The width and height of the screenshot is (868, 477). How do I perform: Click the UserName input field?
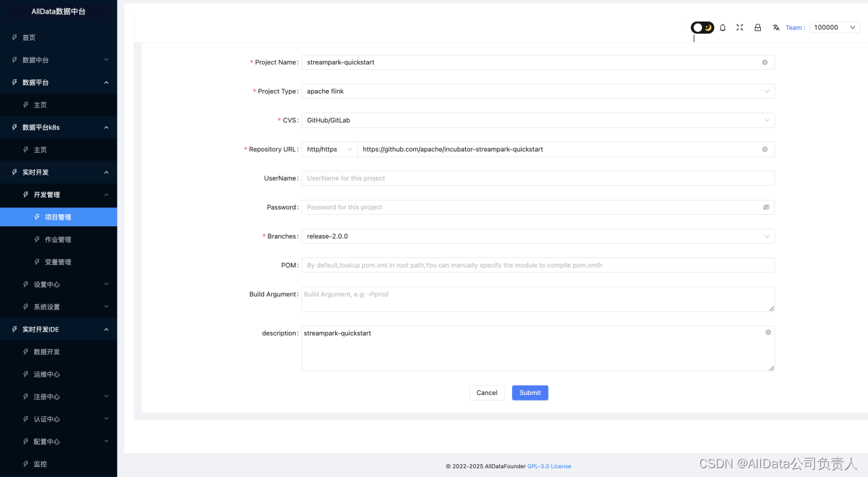click(538, 178)
